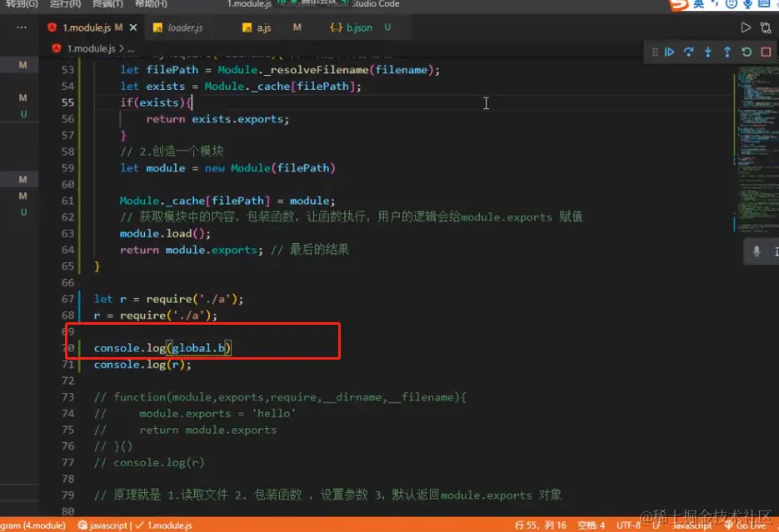Click comment line 79 原理就是
The image size is (779, 532).
328,495
